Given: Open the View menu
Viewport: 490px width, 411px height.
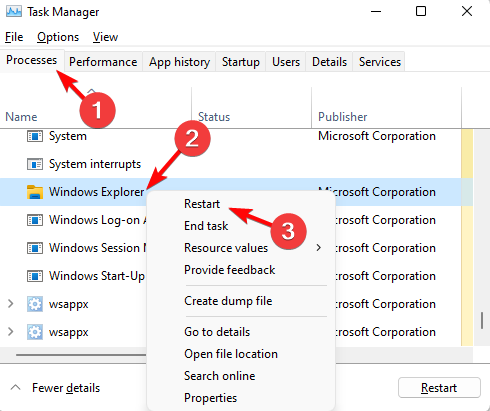Looking at the screenshot, I should pyautogui.click(x=105, y=37).
